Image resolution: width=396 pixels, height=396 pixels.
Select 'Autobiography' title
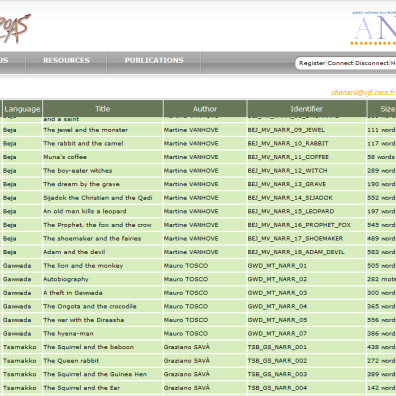click(x=66, y=279)
